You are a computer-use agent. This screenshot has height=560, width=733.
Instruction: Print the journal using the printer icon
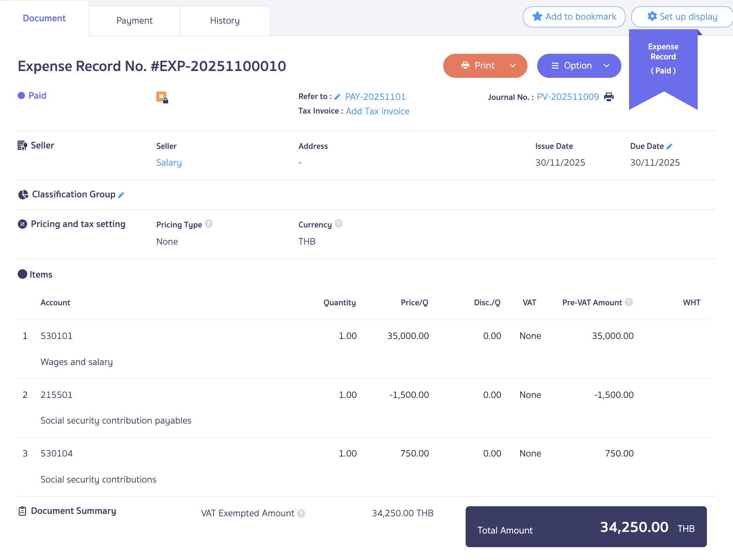pyautogui.click(x=609, y=97)
